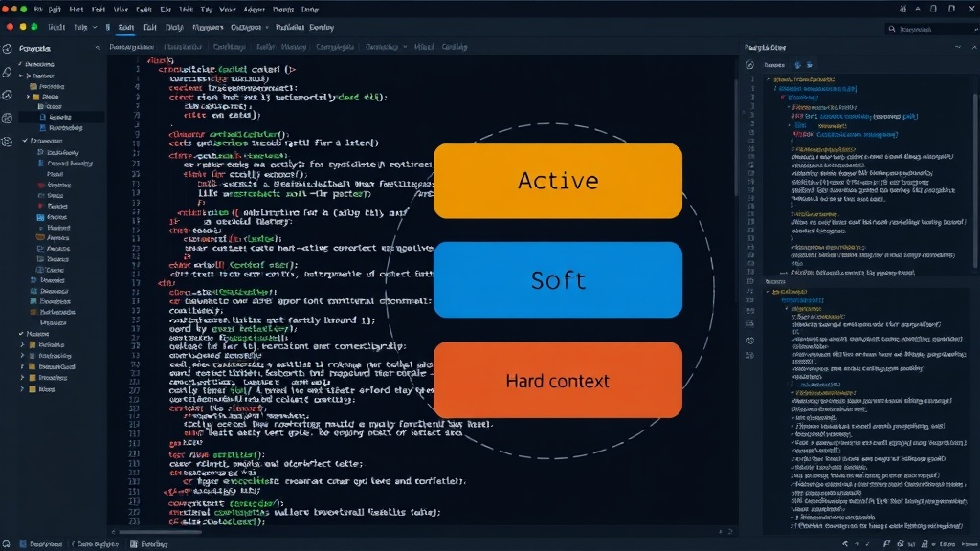The height and width of the screenshot is (551, 980).
Task: Expand the collapsed yellow folder in explorer tree
Action: tap(28, 97)
